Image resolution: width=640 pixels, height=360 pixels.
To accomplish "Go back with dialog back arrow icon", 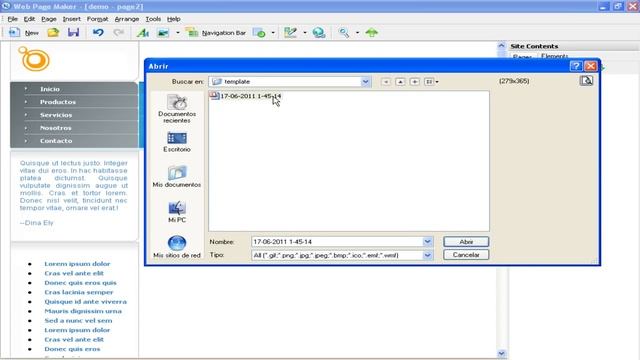I will (x=386, y=82).
